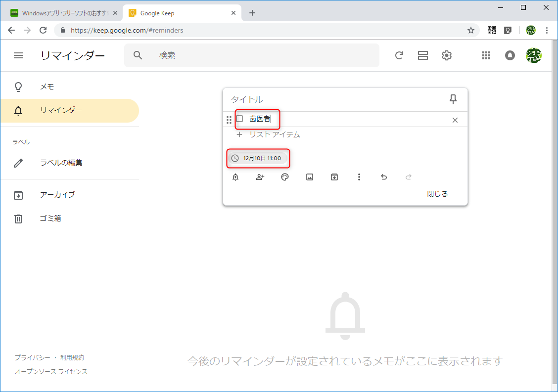Close the note with 閉じる

[x=438, y=193]
